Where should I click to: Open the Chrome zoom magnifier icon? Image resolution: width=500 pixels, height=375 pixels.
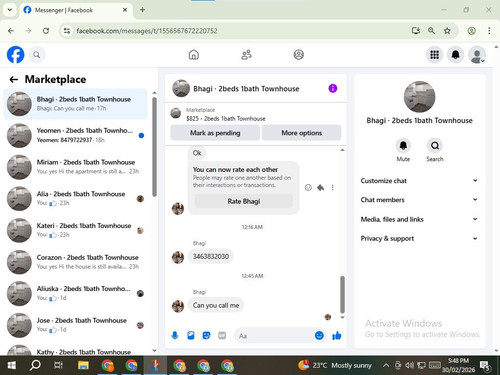click(x=431, y=31)
